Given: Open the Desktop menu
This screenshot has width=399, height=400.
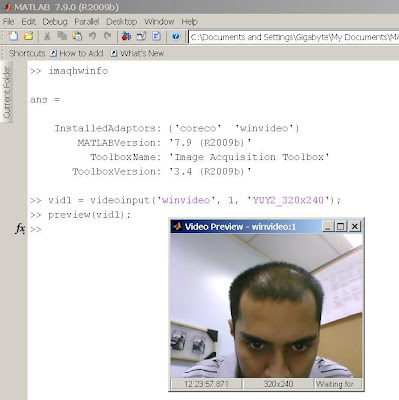Looking at the screenshot, I should [x=121, y=22].
